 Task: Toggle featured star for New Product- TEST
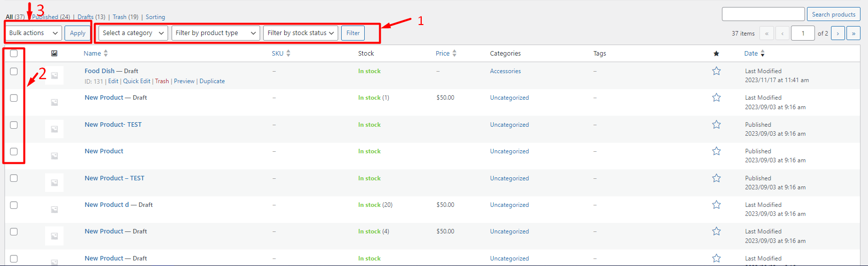pos(716,124)
